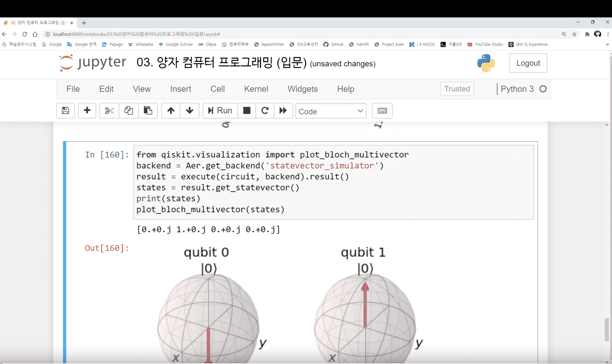
Task: Open the Google 번역 bookmark
Action: point(82,44)
